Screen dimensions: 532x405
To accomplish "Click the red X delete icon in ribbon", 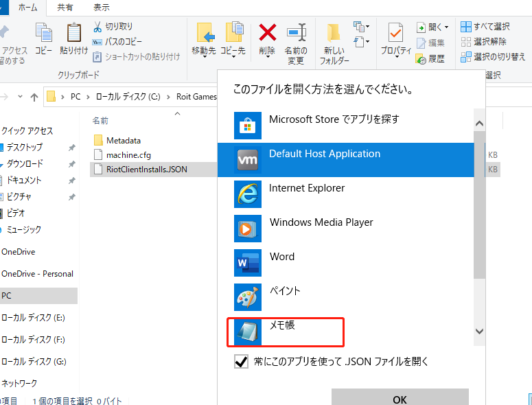I will click(x=267, y=33).
